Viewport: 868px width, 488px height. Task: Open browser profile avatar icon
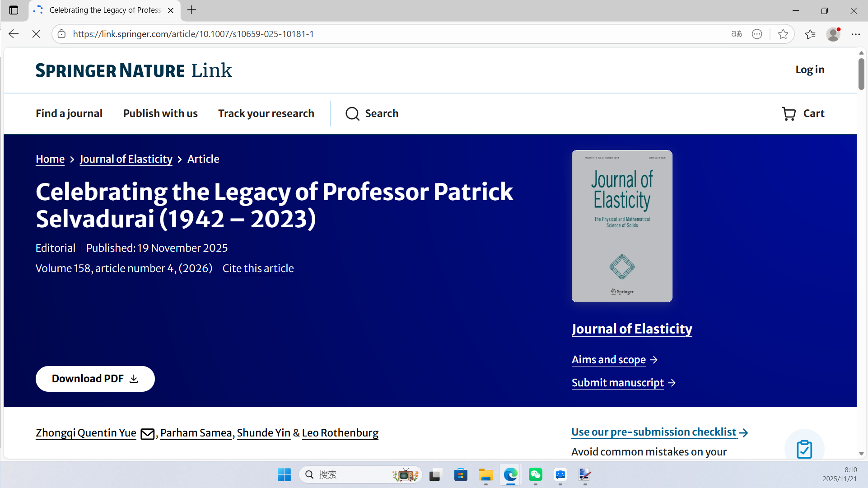833,34
